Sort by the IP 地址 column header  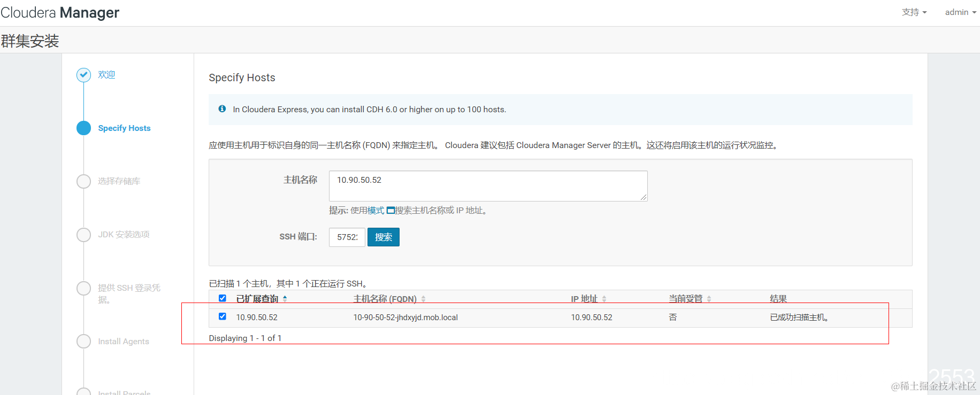584,299
